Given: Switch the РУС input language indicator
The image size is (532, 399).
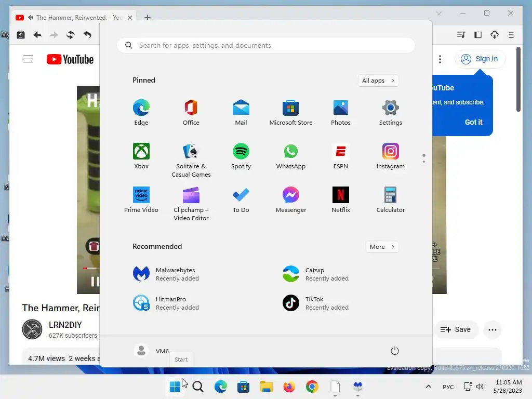Looking at the screenshot, I should pos(448,387).
